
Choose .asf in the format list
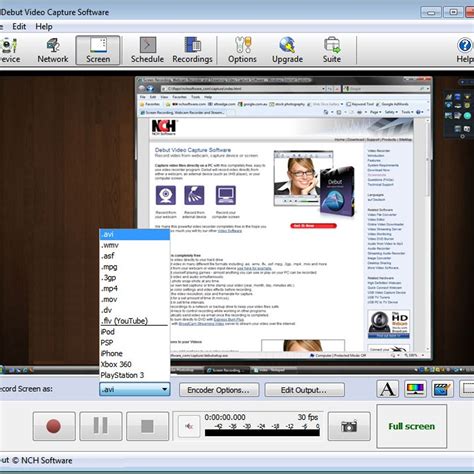click(x=135, y=256)
